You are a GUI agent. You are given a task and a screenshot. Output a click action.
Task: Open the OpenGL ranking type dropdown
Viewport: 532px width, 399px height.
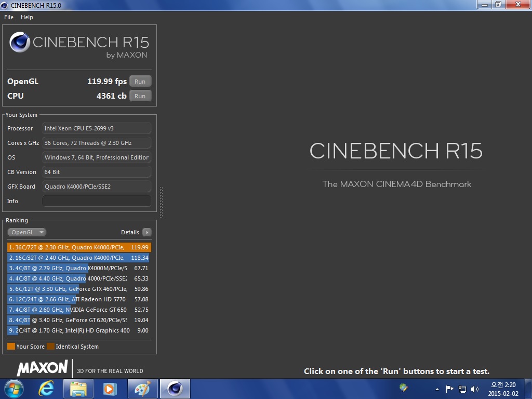pos(27,232)
